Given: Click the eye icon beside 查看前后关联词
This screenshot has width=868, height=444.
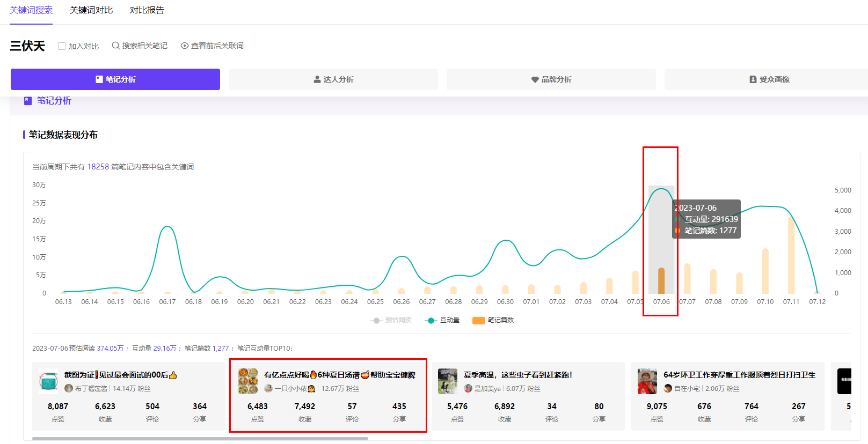Looking at the screenshot, I should point(185,46).
